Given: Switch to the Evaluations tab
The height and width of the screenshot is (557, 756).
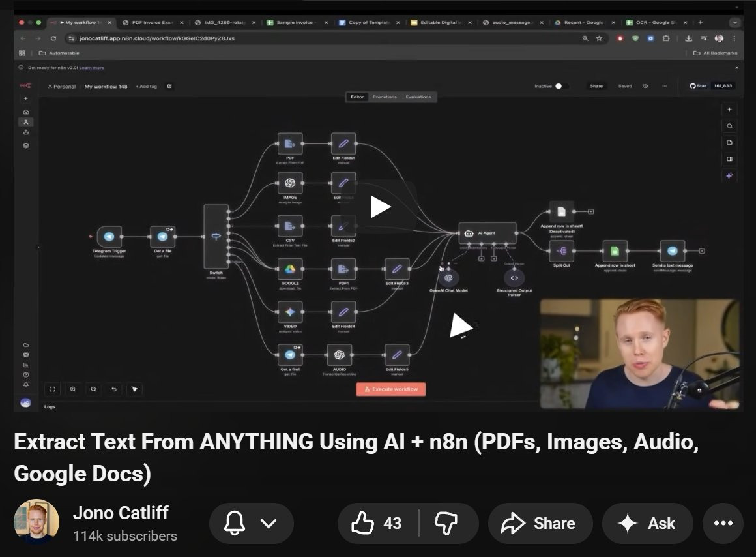Looking at the screenshot, I should click(418, 97).
